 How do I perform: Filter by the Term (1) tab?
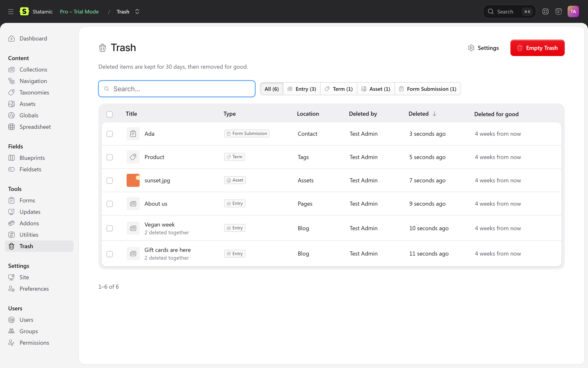(339, 89)
